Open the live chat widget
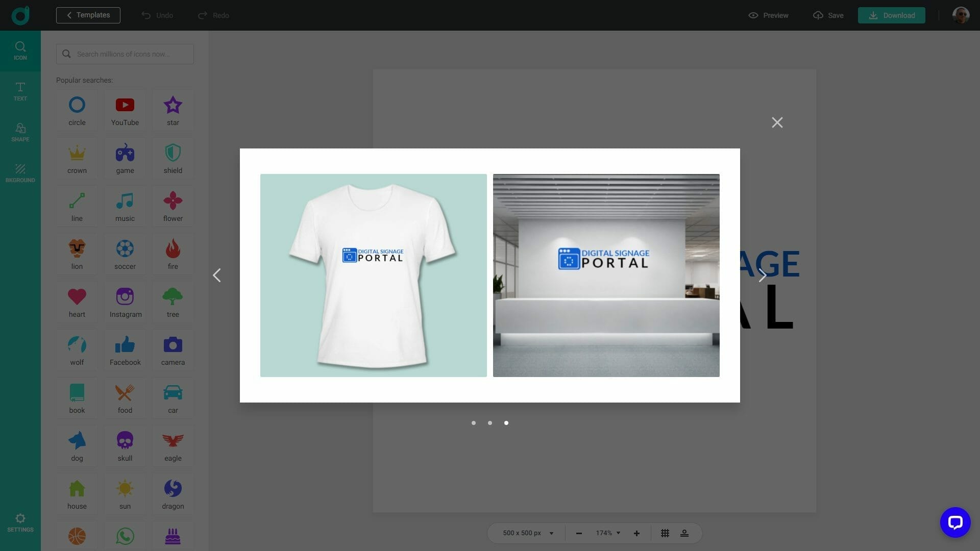Screen dimensions: 980x551 pos(955,522)
